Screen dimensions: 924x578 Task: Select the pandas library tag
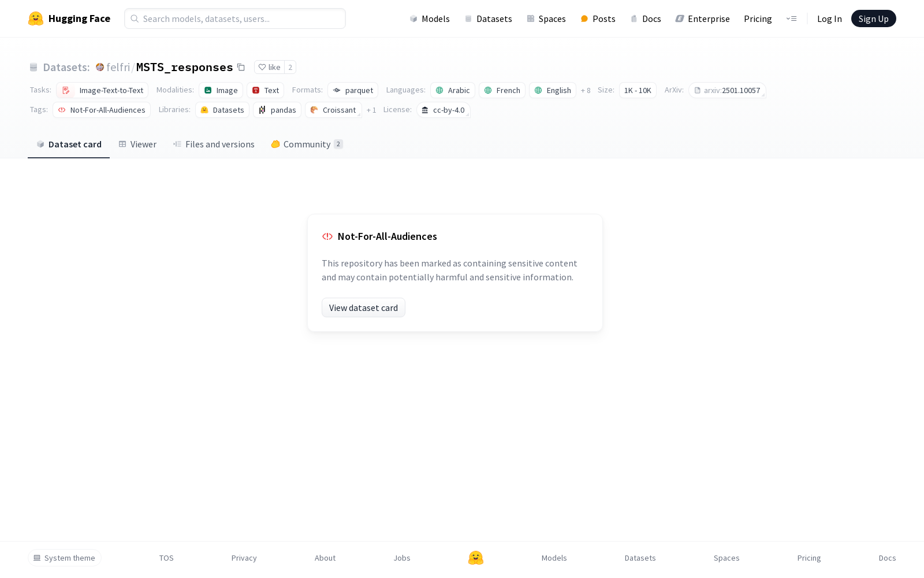coord(277,110)
